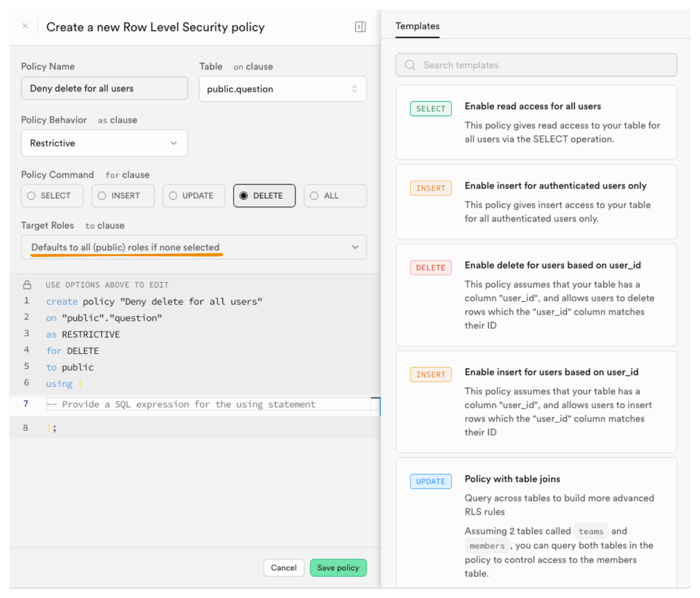Switch to the Templates tab
This screenshot has height=598, width=700.
[x=417, y=26]
